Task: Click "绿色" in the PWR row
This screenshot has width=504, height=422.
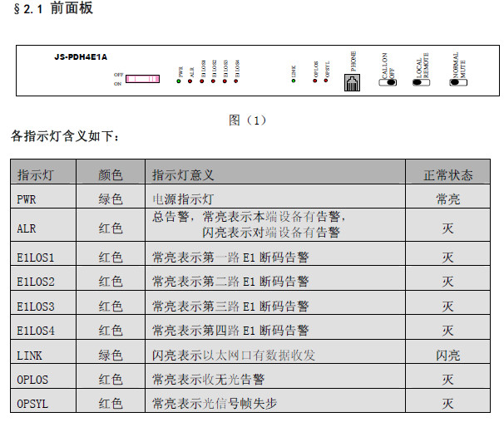Action: [x=111, y=199]
